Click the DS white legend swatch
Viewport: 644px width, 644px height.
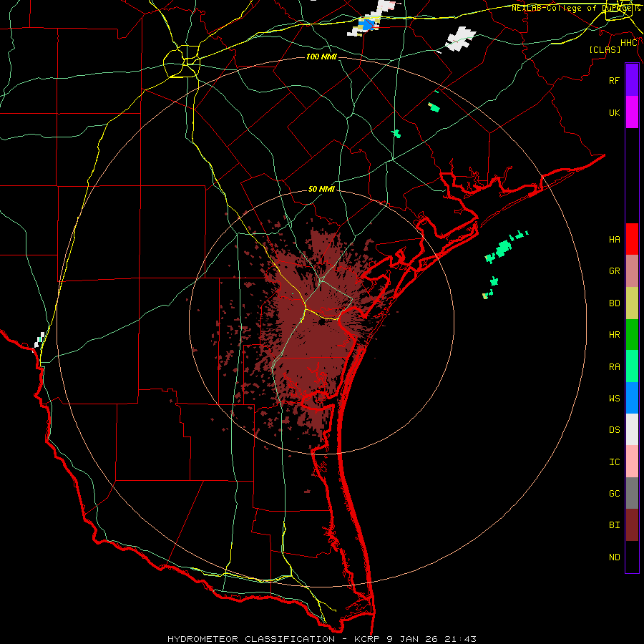632,429
